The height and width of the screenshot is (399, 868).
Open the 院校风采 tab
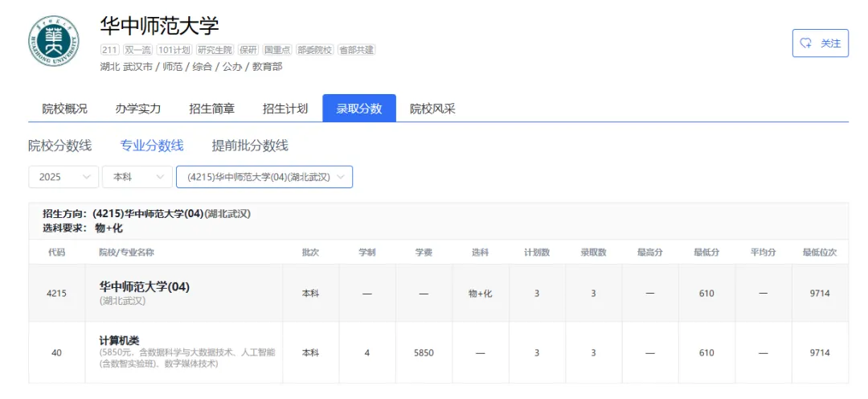pos(432,109)
